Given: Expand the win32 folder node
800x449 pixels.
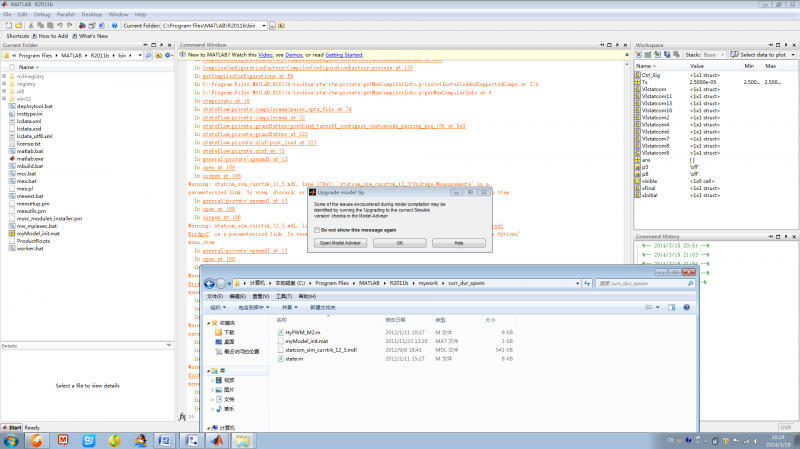Looking at the screenshot, I should point(5,99).
